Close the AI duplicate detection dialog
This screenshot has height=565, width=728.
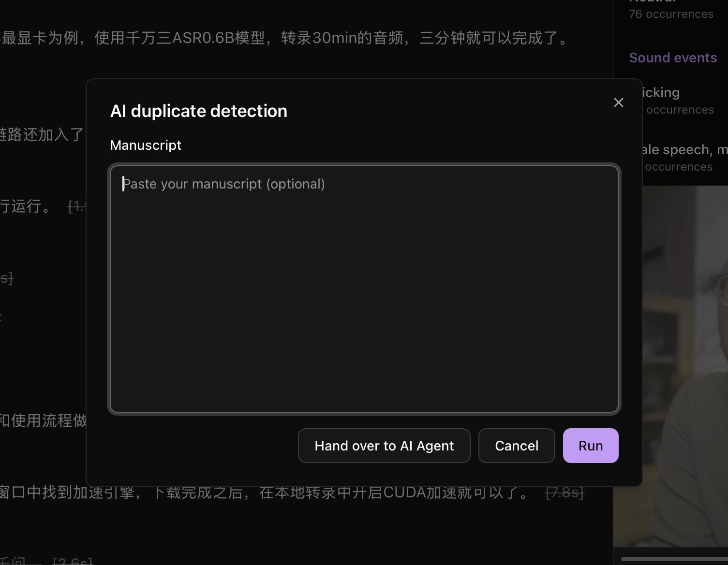click(x=618, y=102)
